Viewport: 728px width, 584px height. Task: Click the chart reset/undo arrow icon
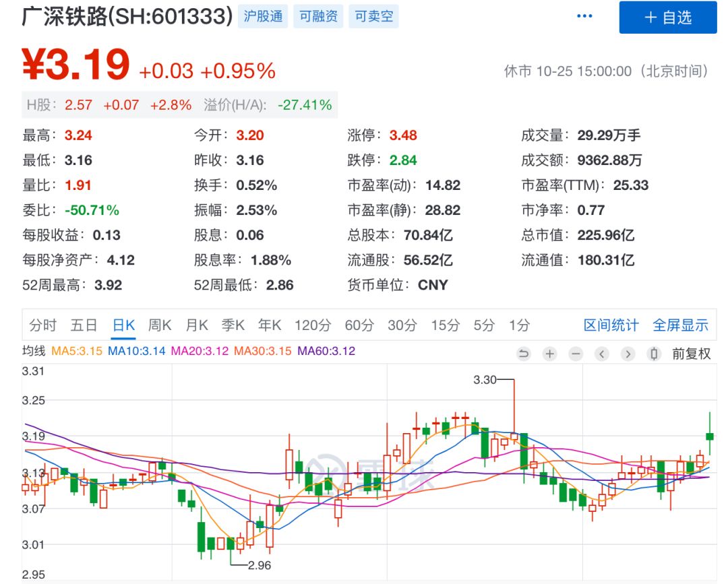point(524,354)
